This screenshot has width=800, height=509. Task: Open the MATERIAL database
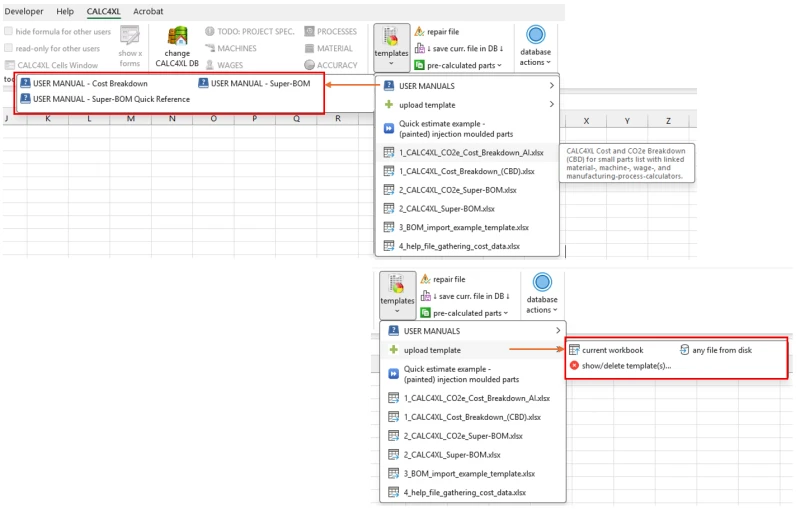click(328, 48)
